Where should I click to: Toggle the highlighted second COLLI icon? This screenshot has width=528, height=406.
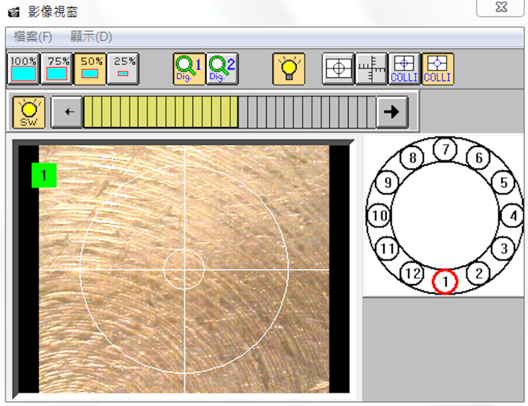pos(437,69)
